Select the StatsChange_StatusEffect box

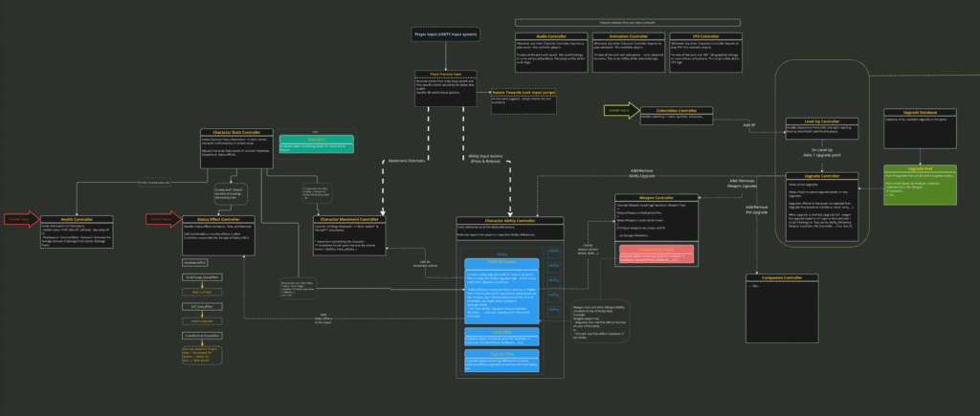[x=203, y=276]
